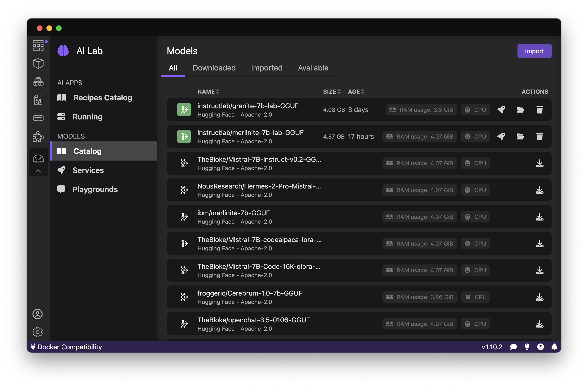Open Settings gear in sidebar
This screenshot has height=388, width=588.
click(38, 332)
